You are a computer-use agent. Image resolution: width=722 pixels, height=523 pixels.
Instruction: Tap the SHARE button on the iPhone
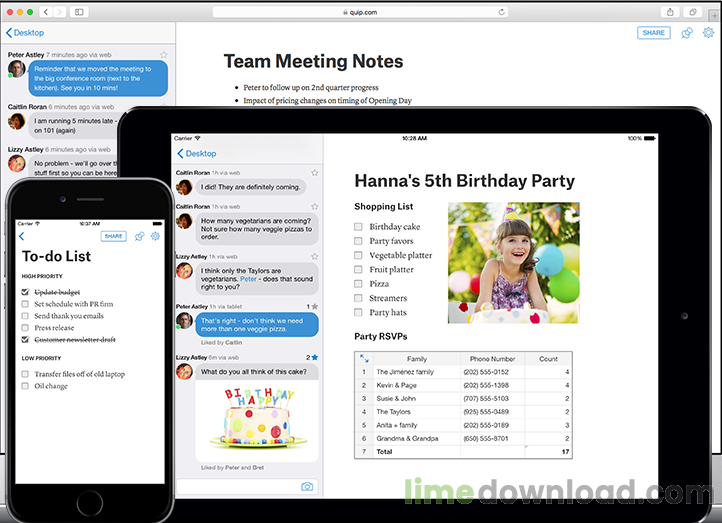113,236
